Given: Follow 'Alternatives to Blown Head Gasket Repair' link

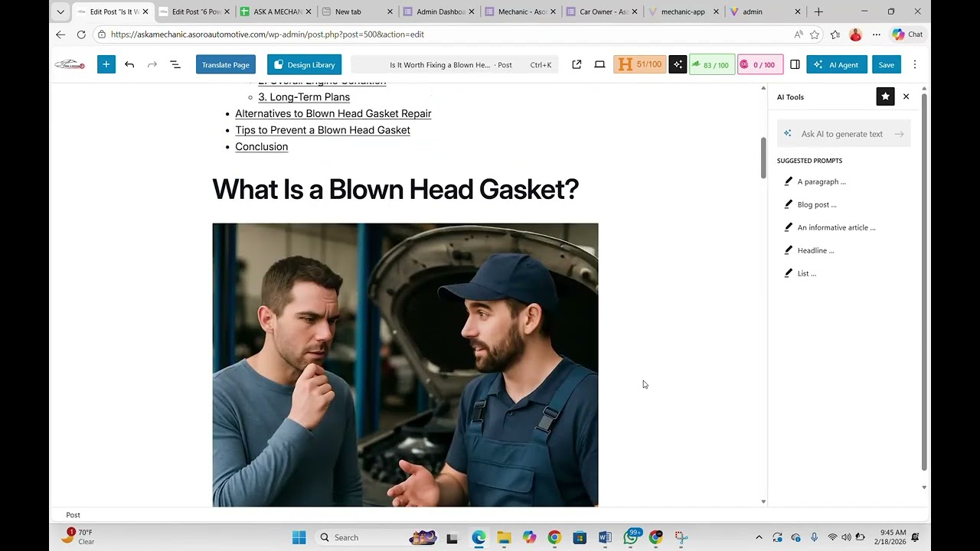Looking at the screenshot, I should [x=333, y=113].
